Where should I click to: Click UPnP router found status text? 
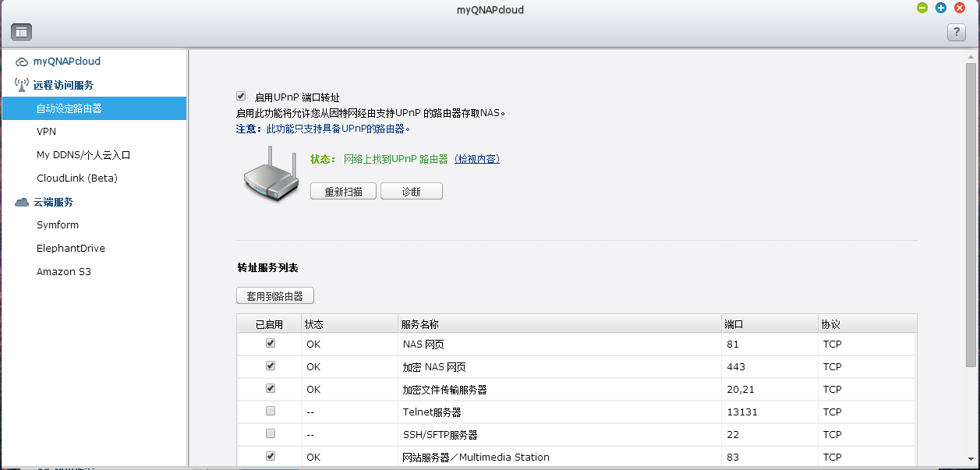click(x=396, y=159)
